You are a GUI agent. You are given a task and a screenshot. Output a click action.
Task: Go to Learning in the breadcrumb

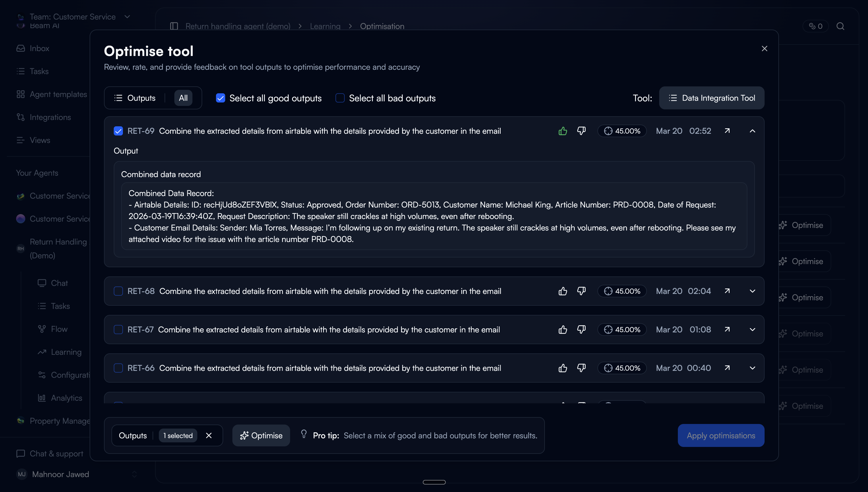pyautogui.click(x=325, y=26)
